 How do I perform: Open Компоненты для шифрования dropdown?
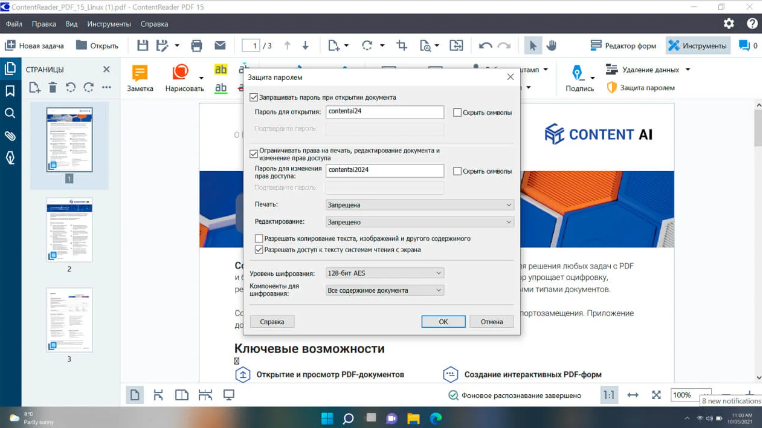[384, 290]
